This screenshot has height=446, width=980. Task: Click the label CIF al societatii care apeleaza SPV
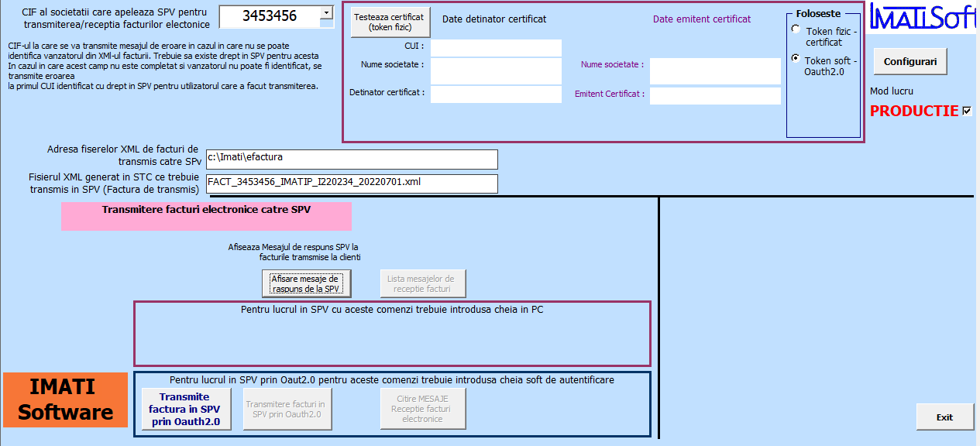coord(116,19)
